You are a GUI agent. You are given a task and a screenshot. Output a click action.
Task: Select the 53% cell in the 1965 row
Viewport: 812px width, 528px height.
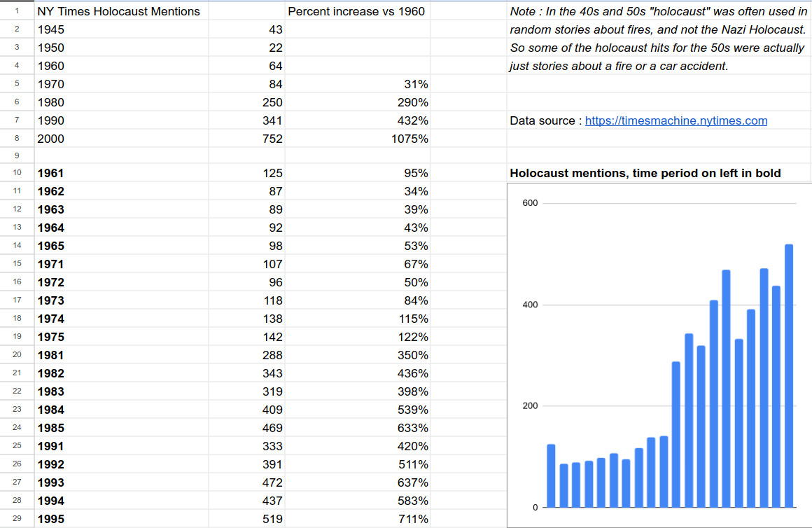tap(358, 245)
